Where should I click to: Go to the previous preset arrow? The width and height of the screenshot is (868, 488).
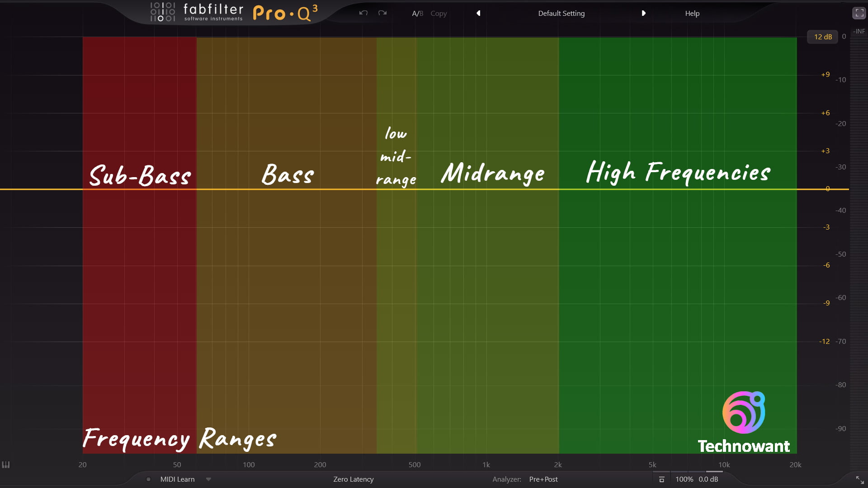point(478,13)
